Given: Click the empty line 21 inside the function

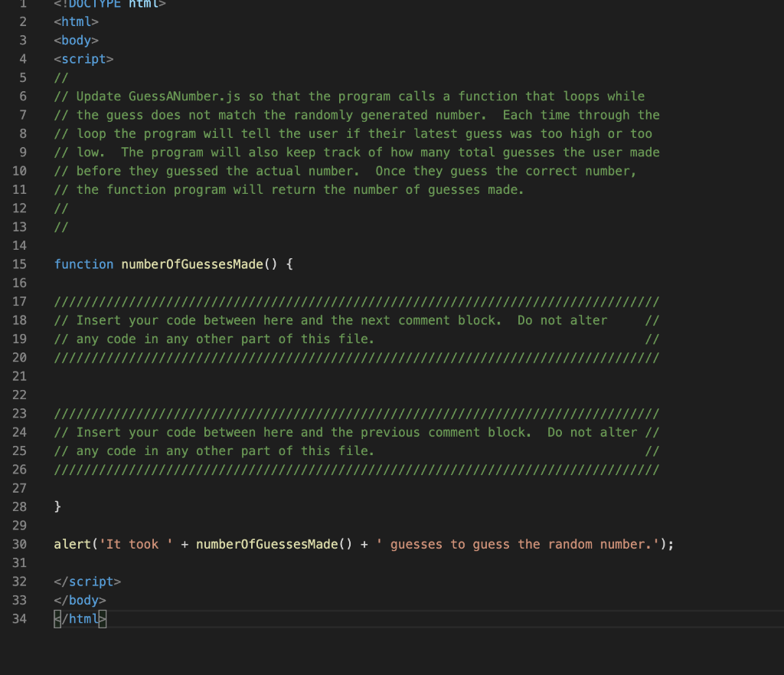Looking at the screenshot, I should 77,375.
